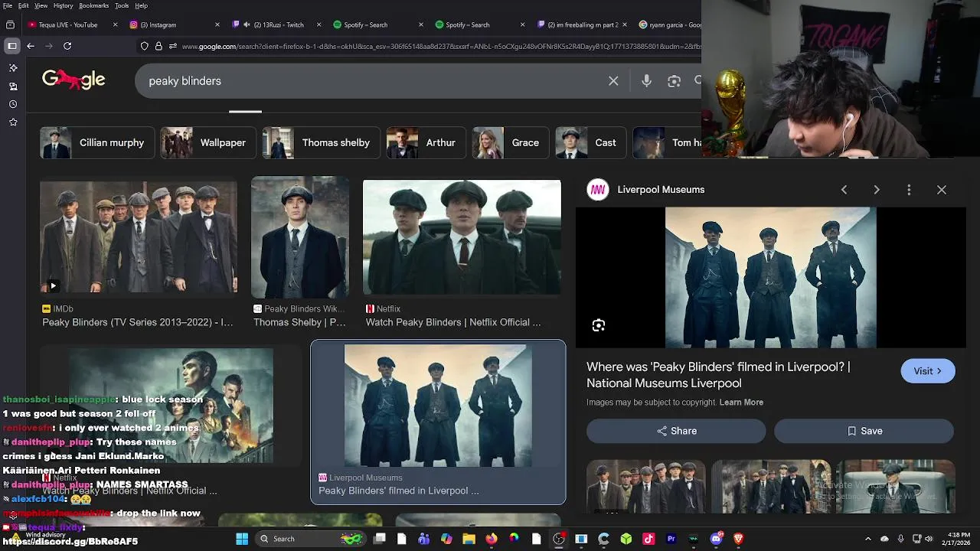Toggle the Firefox sidebar button

tap(12, 46)
